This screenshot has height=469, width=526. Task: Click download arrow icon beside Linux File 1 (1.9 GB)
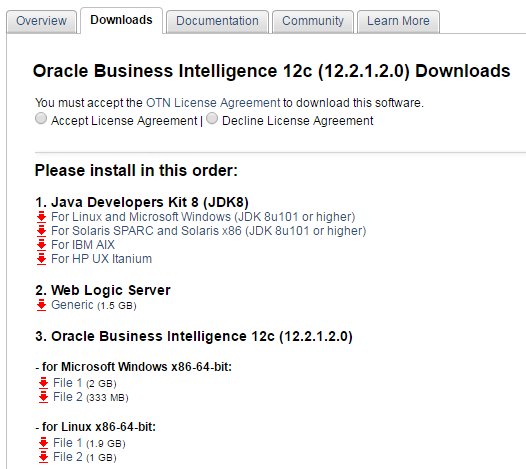pyautogui.click(x=43, y=443)
